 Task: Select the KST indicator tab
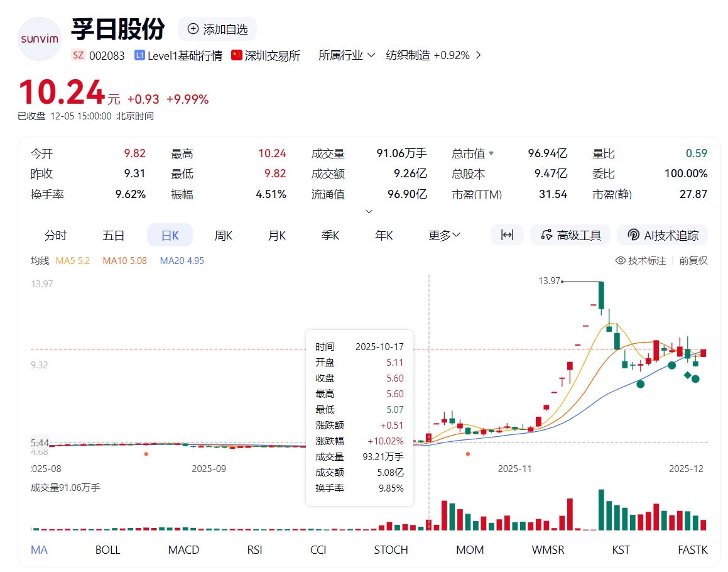(x=621, y=550)
